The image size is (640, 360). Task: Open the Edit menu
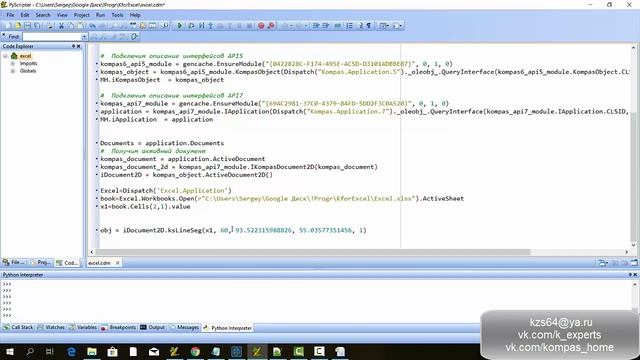(25, 15)
